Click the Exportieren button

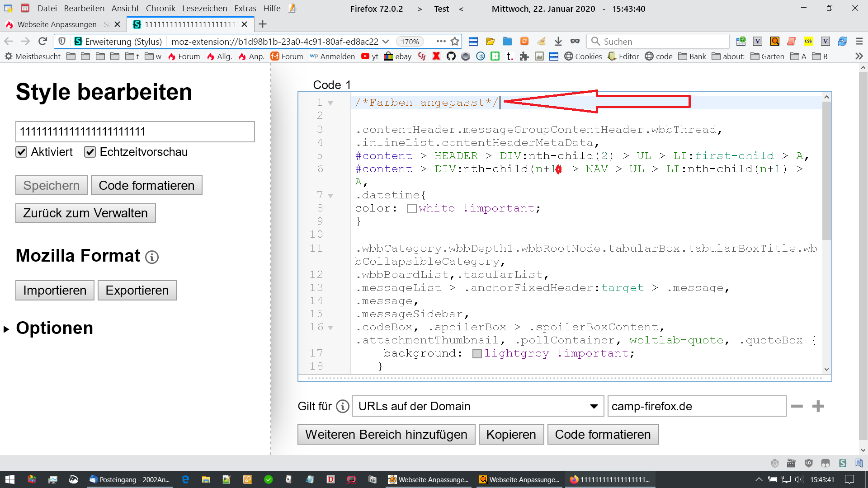(137, 291)
